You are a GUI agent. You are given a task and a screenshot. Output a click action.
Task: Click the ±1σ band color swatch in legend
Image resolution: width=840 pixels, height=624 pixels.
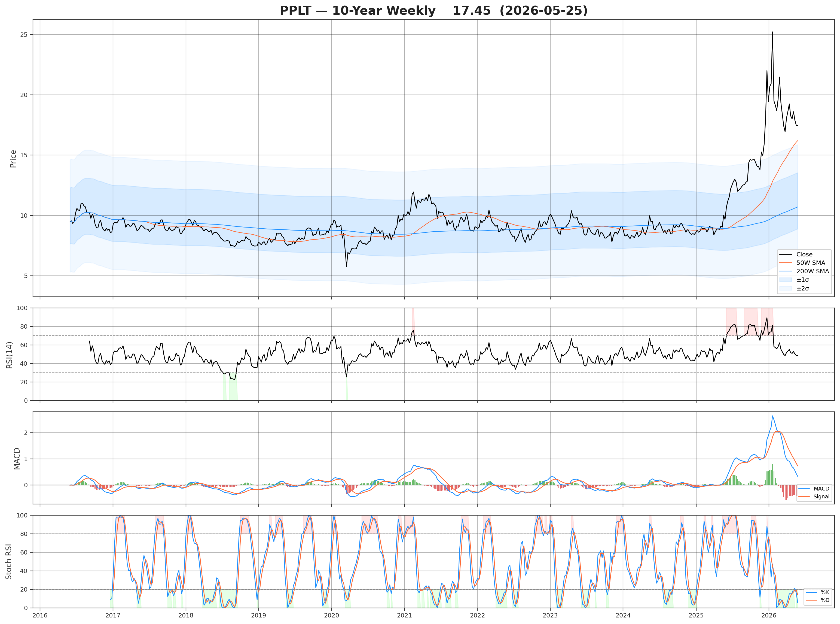(x=785, y=280)
